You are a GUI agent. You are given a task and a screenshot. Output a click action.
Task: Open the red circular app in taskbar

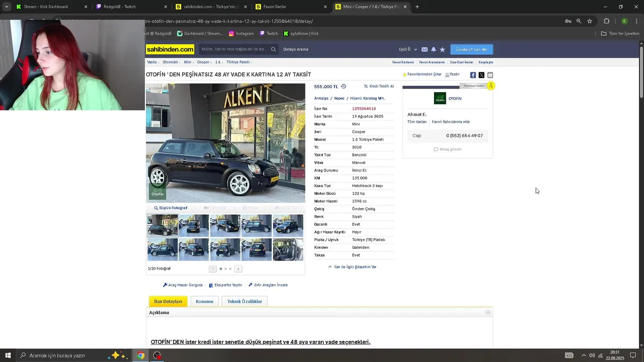[157, 355]
